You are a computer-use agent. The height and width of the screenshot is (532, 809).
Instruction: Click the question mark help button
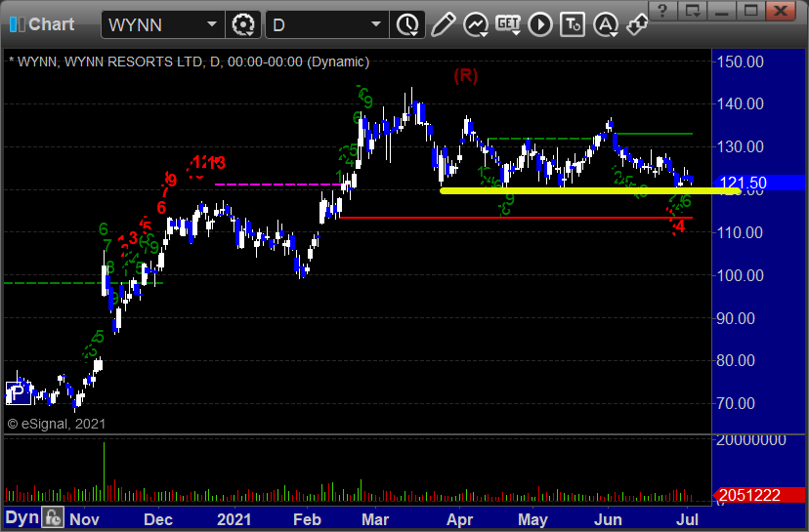point(663,11)
